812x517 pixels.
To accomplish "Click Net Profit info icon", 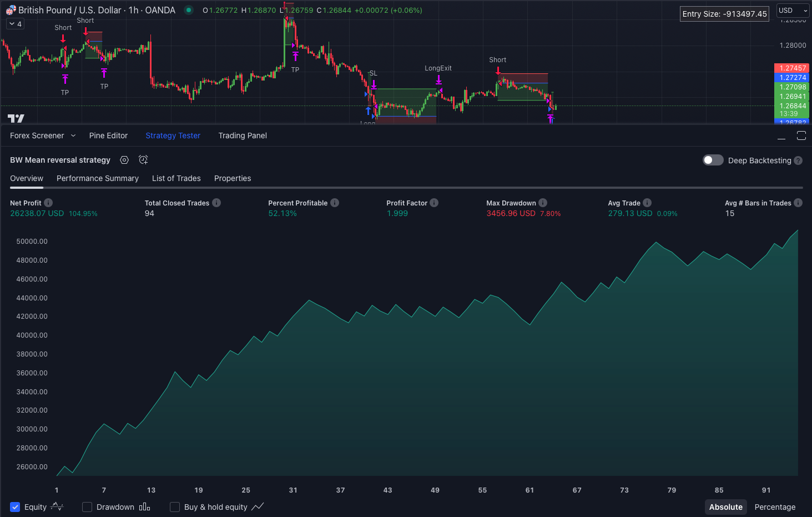I will pyautogui.click(x=48, y=203).
